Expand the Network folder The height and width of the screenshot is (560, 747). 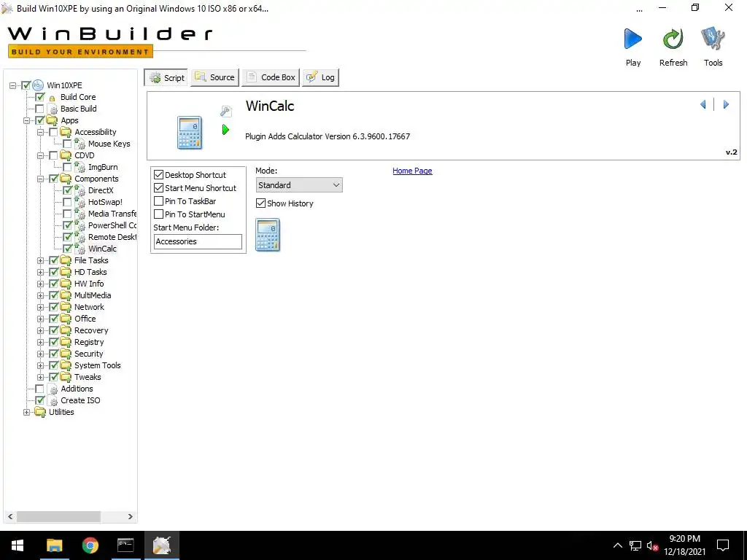(41, 307)
